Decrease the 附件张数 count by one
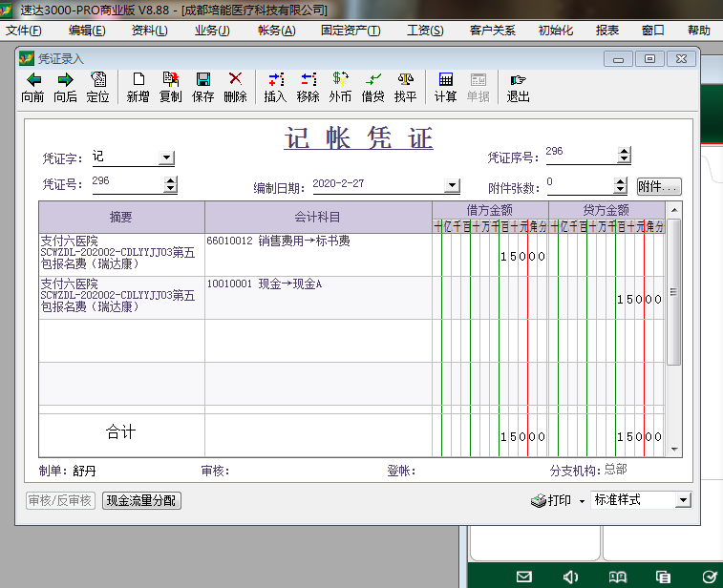 click(621, 189)
